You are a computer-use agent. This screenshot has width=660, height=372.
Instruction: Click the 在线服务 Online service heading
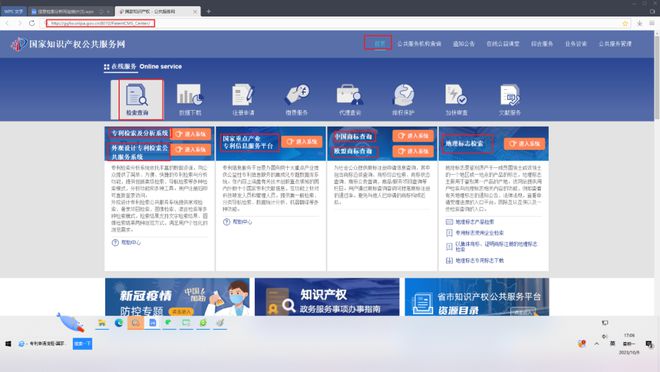pyautogui.click(x=143, y=66)
